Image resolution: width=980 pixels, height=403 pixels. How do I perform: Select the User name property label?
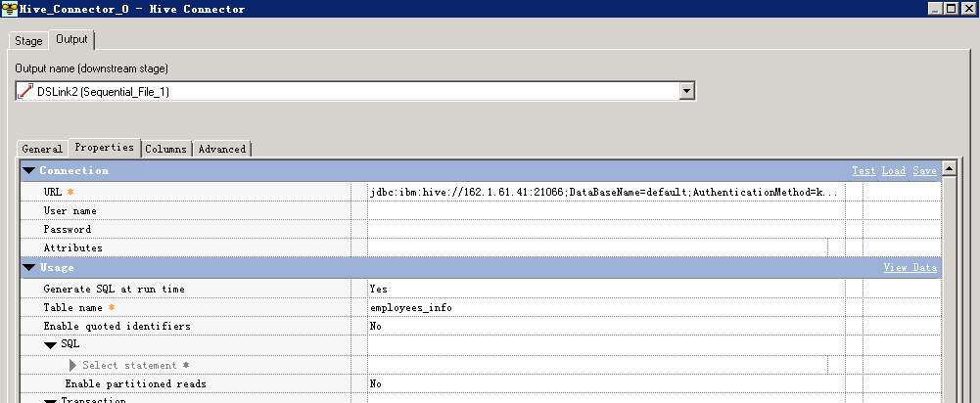70,210
